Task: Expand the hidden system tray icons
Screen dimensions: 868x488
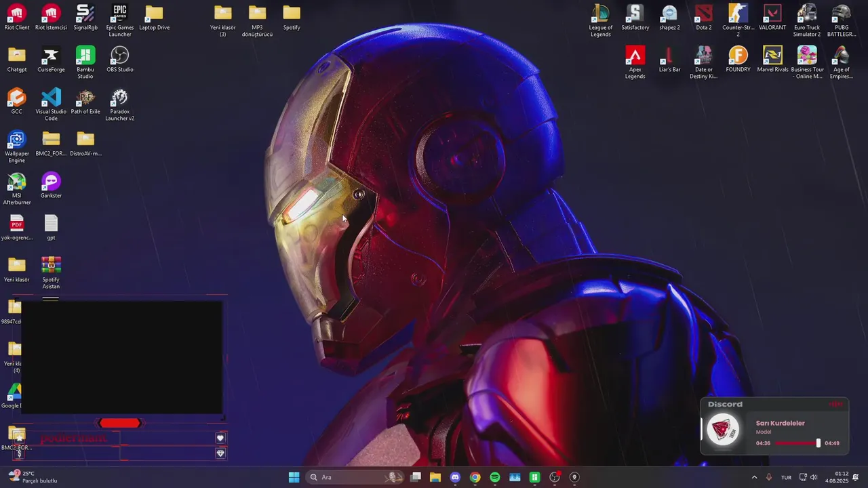Action: tap(754, 477)
